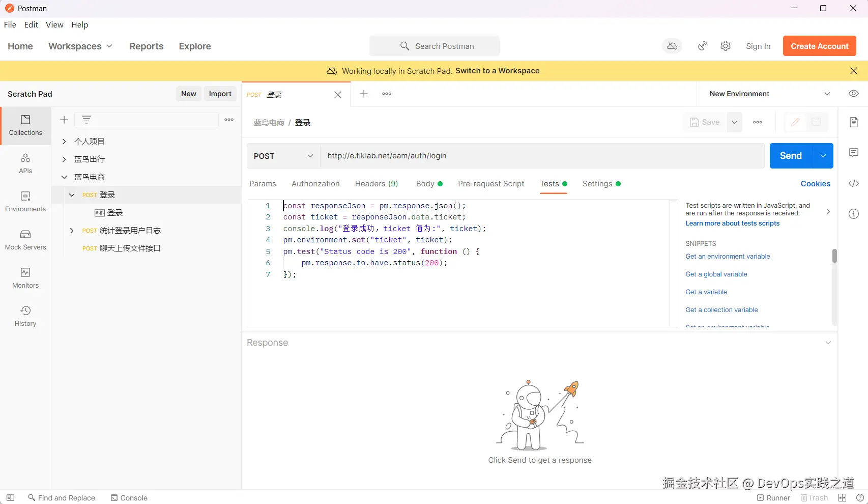The height and width of the screenshot is (504, 868).
Task: Open the Monitors sidebar panel
Action: pyautogui.click(x=25, y=278)
